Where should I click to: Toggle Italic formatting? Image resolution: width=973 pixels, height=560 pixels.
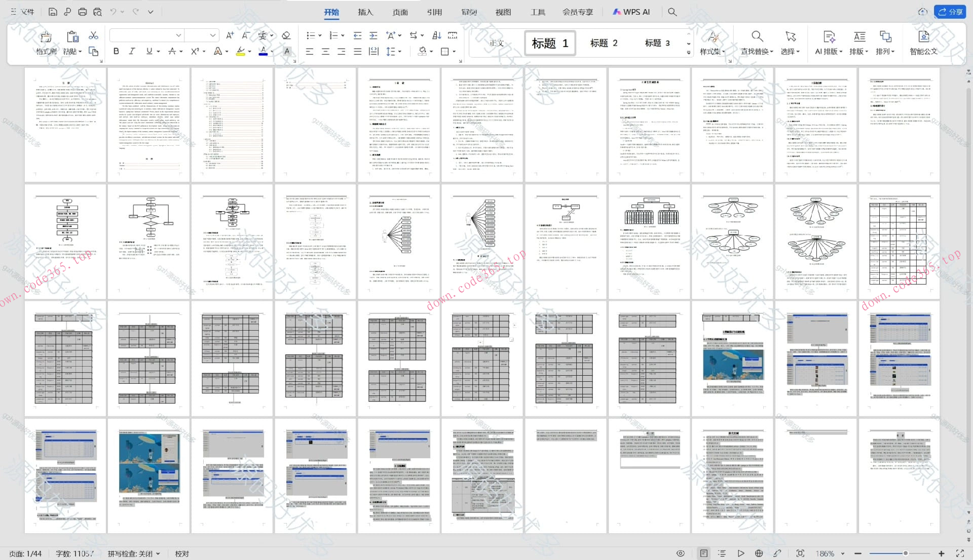tap(132, 51)
